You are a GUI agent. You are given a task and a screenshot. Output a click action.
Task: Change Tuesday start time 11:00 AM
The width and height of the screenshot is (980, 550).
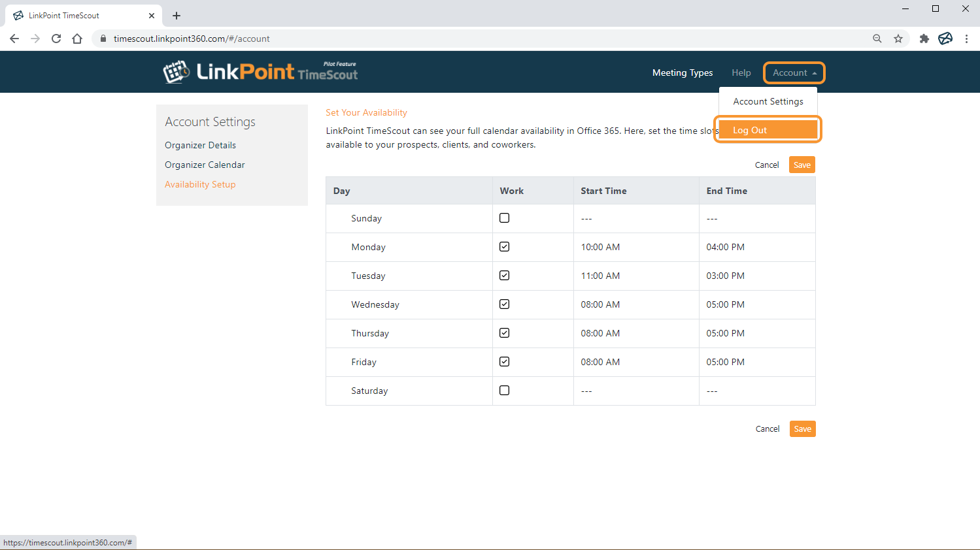pyautogui.click(x=600, y=276)
